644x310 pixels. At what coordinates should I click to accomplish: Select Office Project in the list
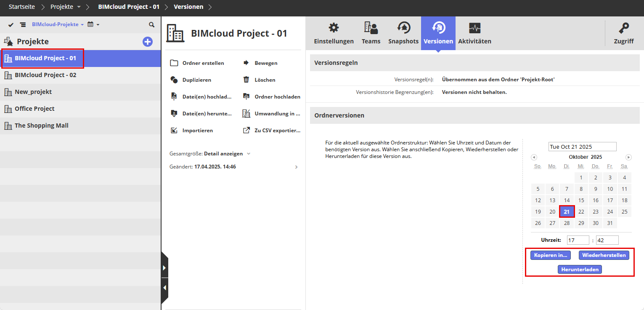80,109
